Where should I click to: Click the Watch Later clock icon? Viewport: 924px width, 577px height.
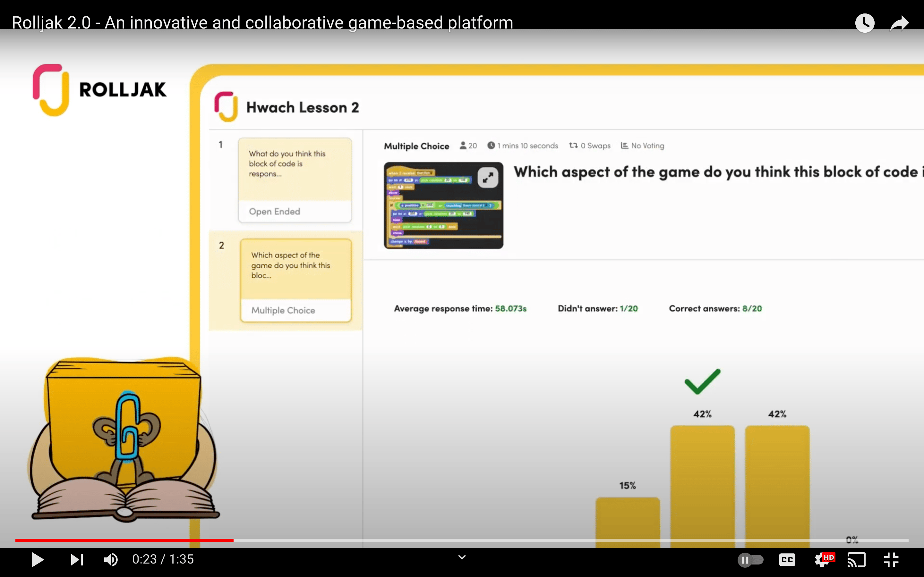click(864, 23)
